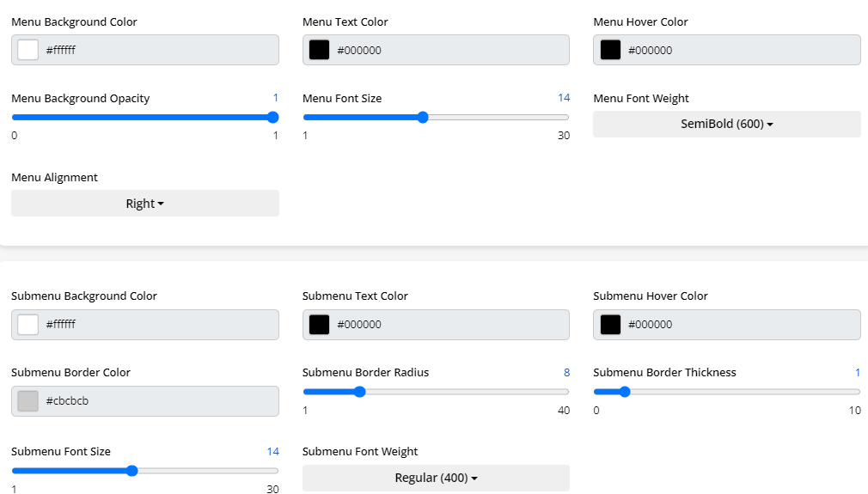Image resolution: width=868 pixels, height=494 pixels.
Task: Click the Menu Text Color black swatch
Action: pyautogui.click(x=319, y=50)
